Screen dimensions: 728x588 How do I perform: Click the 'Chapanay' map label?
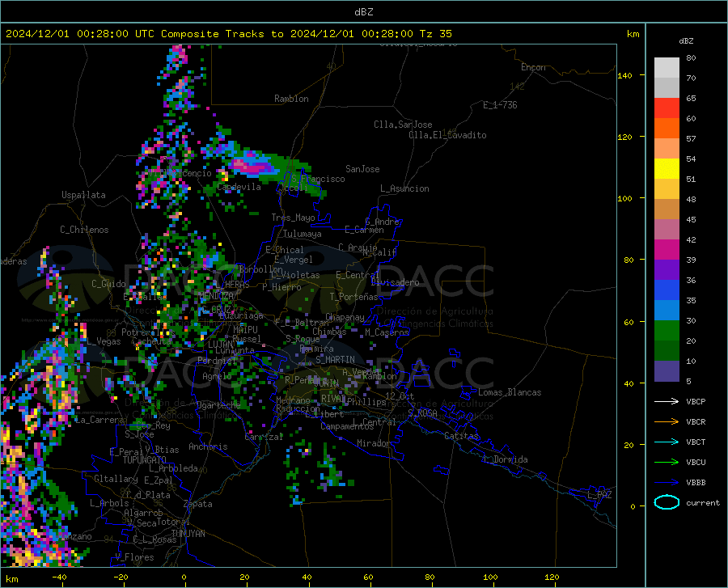click(345, 317)
